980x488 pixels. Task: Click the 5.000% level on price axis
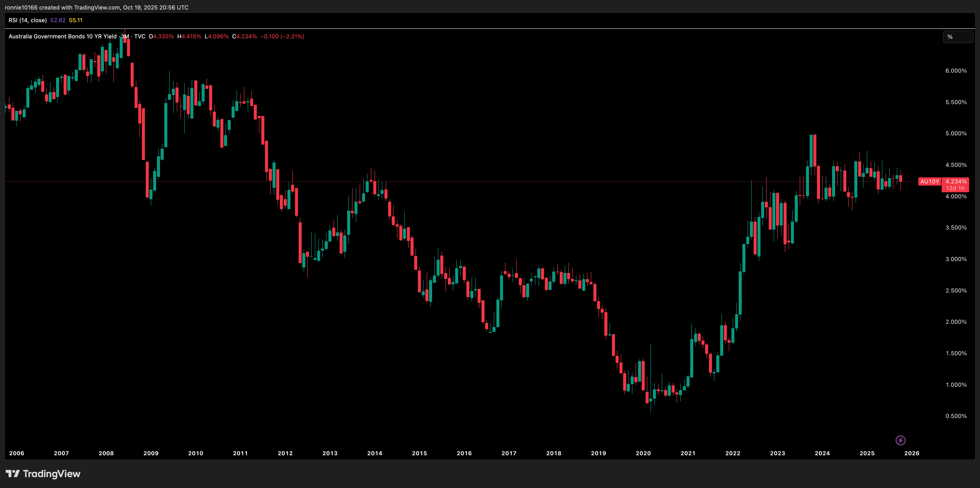coord(956,133)
